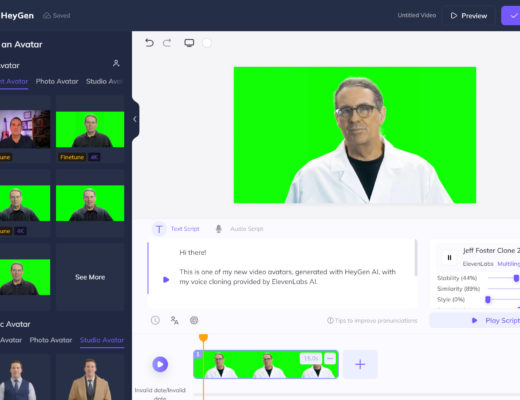Select the Finetune 4K green screen avatar
The width and height of the screenshot is (520, 400).
pos(90,129)
